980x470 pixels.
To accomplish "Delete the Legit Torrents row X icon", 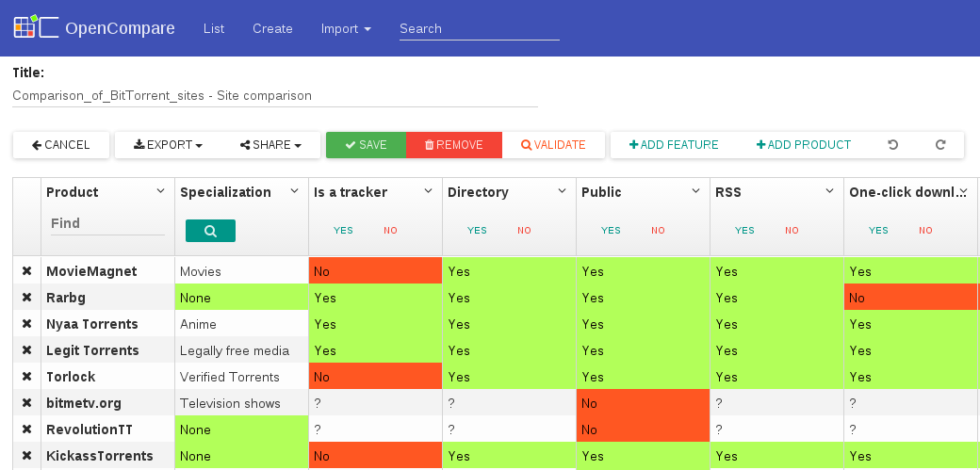I will click(x=27, y=350).
